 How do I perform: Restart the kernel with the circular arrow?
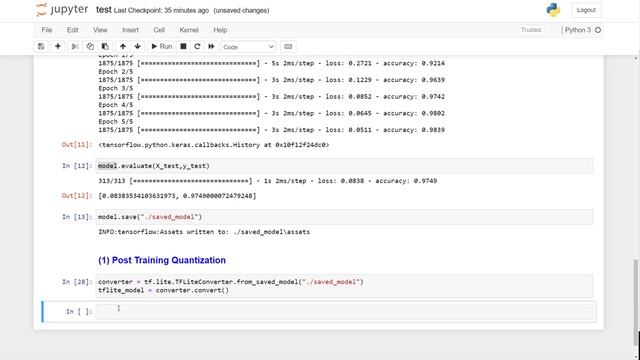[197, 47]
